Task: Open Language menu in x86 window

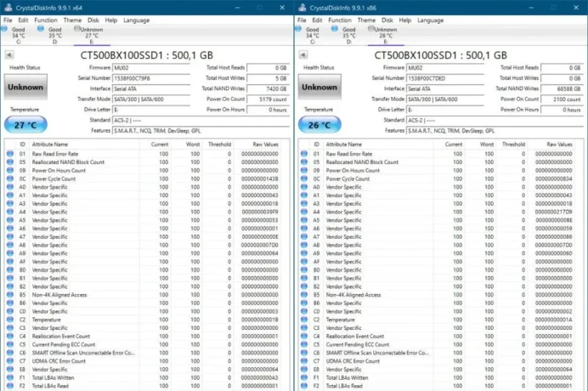Action: click(x=431, y=20)
